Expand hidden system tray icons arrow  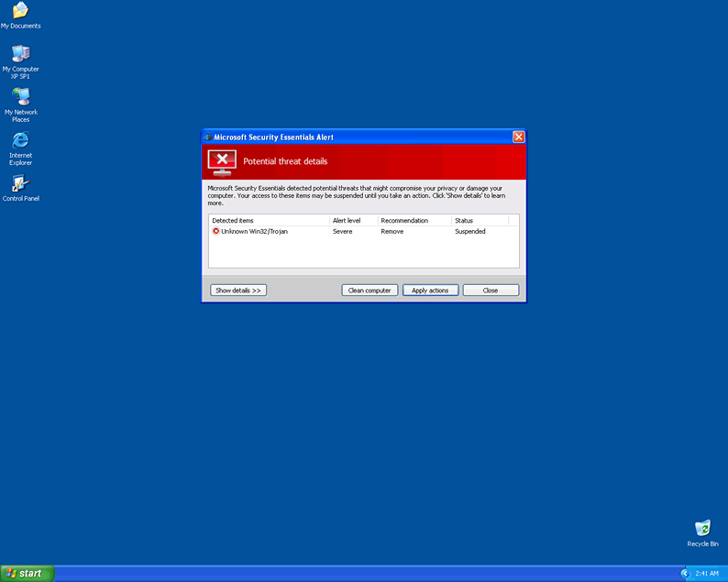[685, 573]
